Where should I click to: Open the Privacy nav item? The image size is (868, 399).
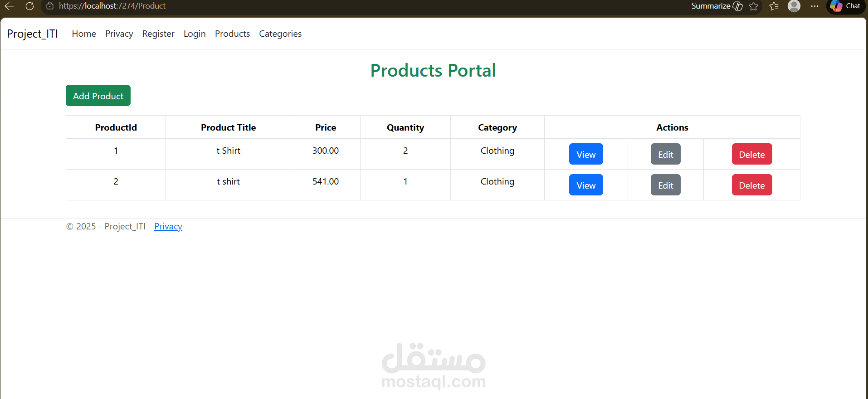point(119,34)
